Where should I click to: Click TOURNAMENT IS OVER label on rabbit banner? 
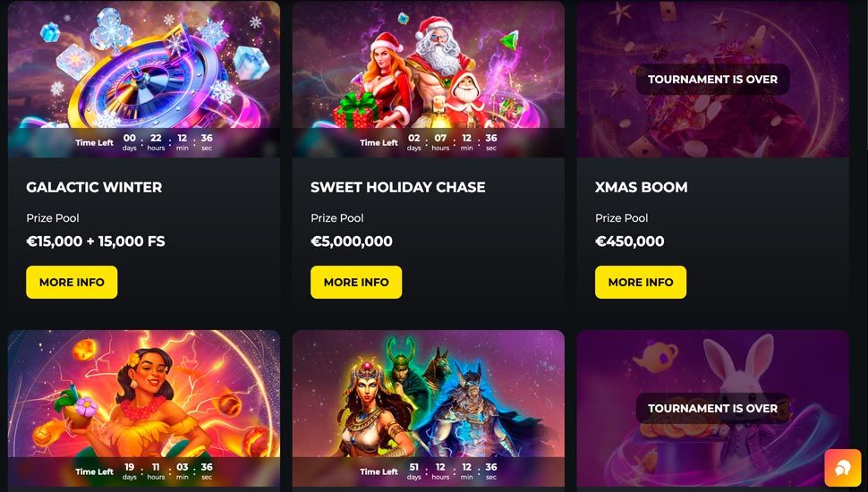pyautogui.click(x=713, y=409)
